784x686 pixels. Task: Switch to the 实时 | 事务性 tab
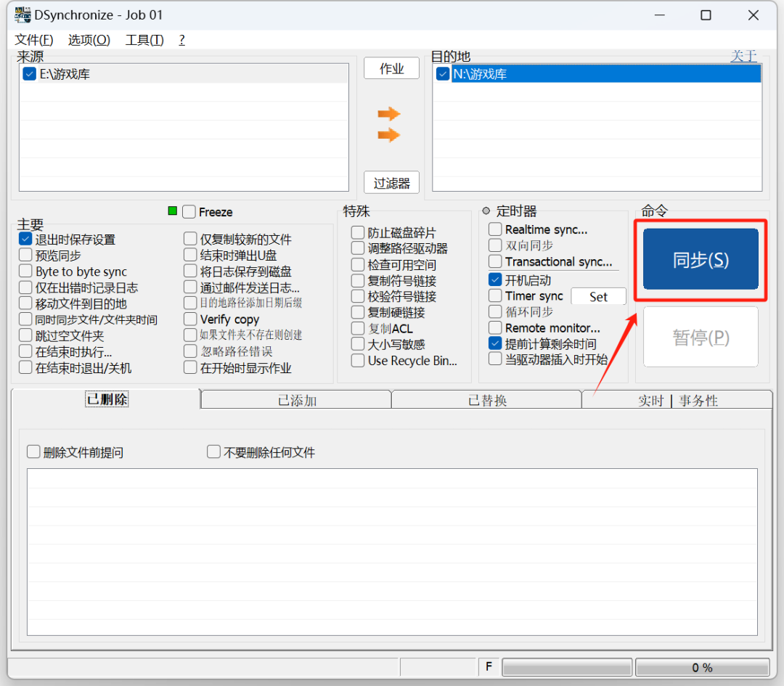click(677, 400)
